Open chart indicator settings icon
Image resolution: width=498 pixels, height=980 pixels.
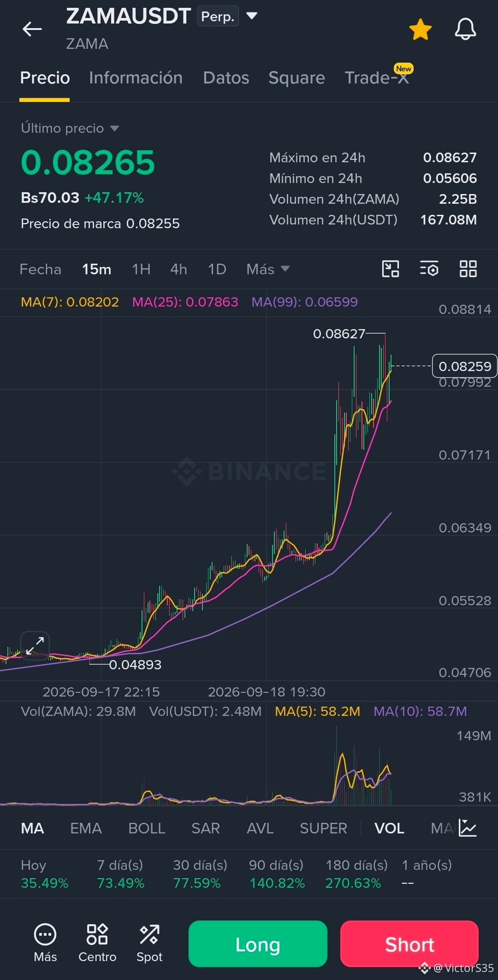429,269
